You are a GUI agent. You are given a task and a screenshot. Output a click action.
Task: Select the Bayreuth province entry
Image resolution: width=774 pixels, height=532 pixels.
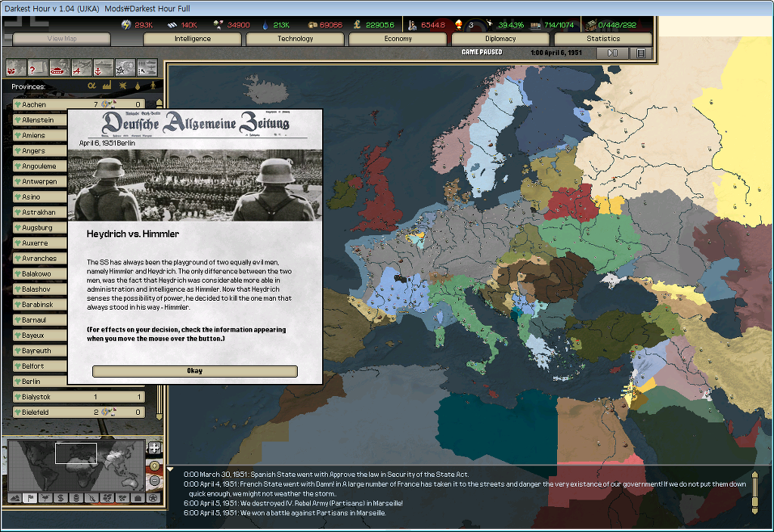[40, 351]
